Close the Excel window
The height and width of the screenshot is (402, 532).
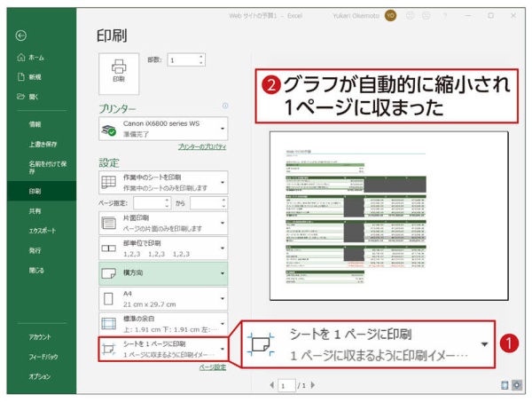[513, 16]
